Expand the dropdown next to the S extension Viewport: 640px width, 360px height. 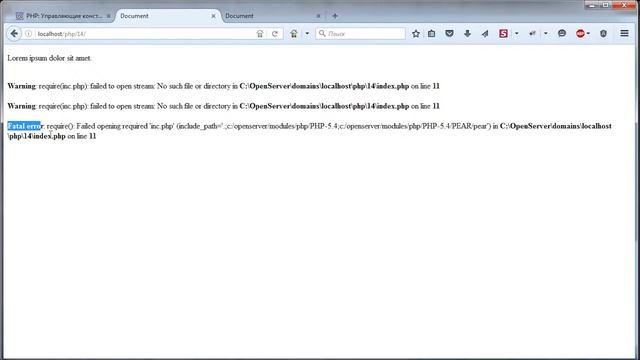coord(516,33)
